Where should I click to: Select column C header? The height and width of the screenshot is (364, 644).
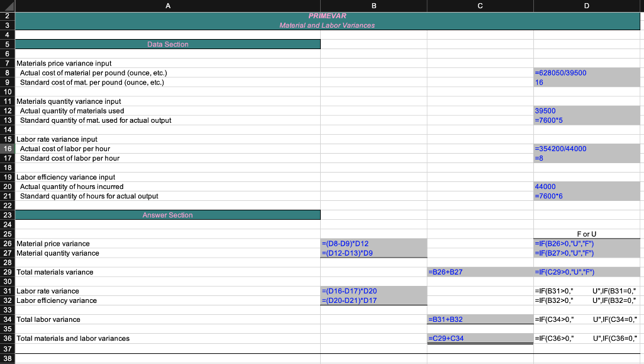[480, 6]
